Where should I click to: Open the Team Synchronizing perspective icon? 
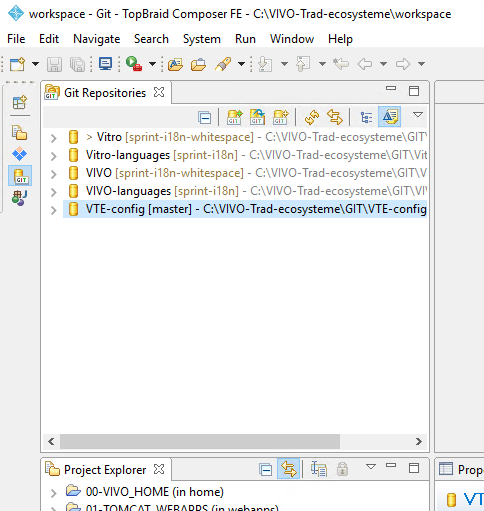20,197
